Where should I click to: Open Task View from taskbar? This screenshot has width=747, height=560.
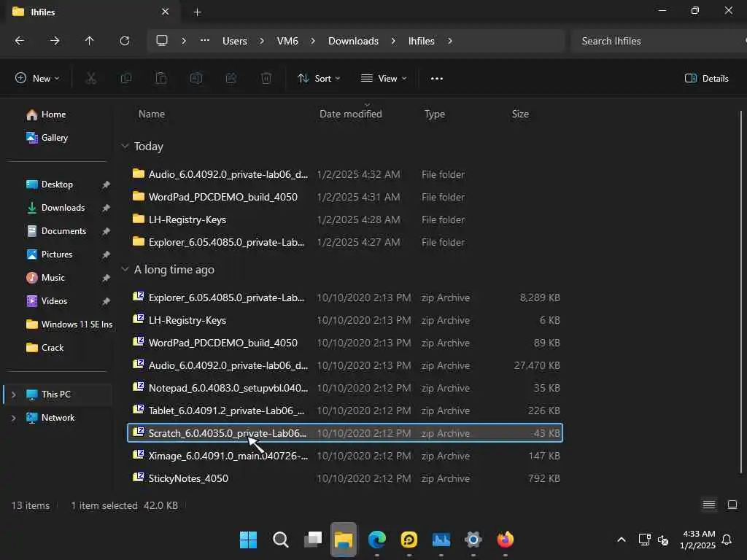313,540
